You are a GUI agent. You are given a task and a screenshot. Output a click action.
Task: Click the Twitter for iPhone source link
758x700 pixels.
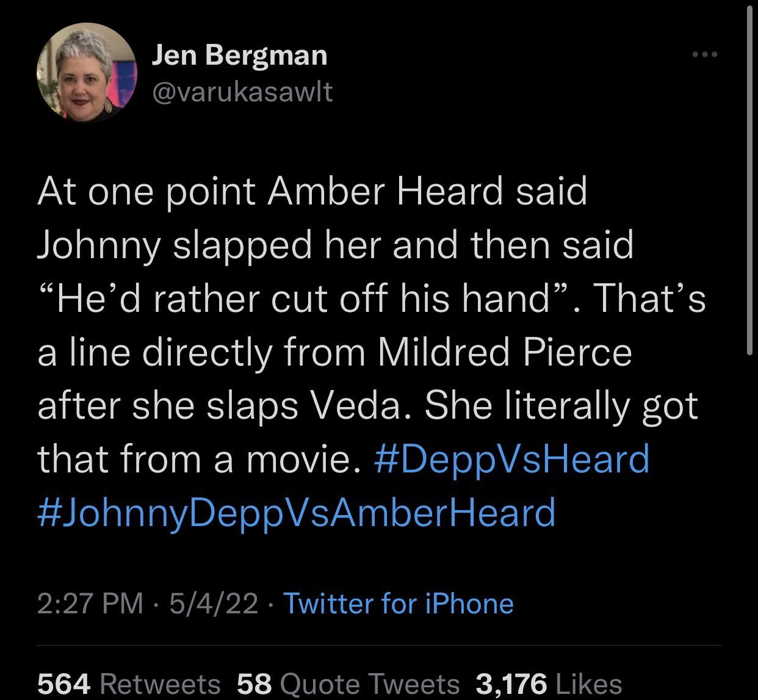[x=399, y=604]
